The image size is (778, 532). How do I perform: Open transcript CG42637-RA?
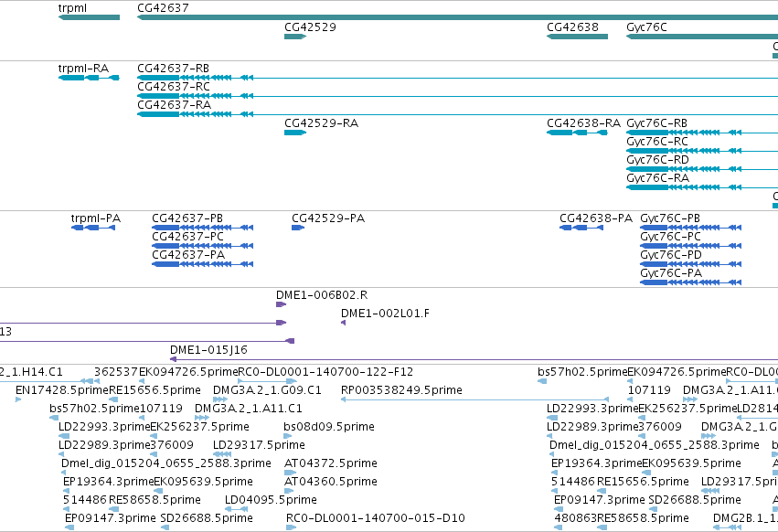(x=457, y=114)
